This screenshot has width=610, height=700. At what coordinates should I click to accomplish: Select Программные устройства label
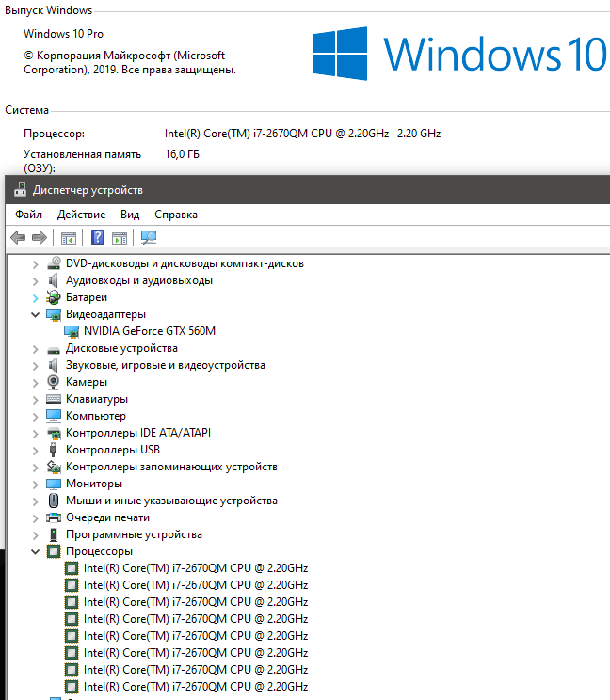click(134, 534)
